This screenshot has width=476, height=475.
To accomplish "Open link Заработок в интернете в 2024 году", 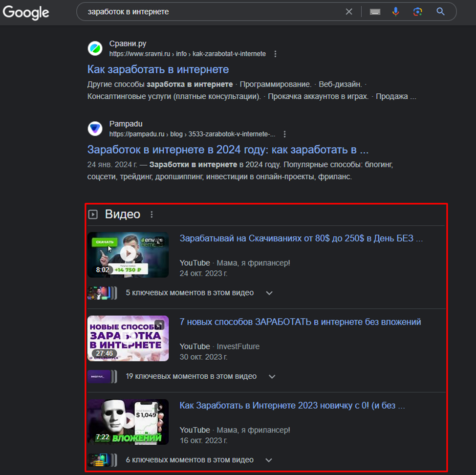I will [x=228, y=150].
